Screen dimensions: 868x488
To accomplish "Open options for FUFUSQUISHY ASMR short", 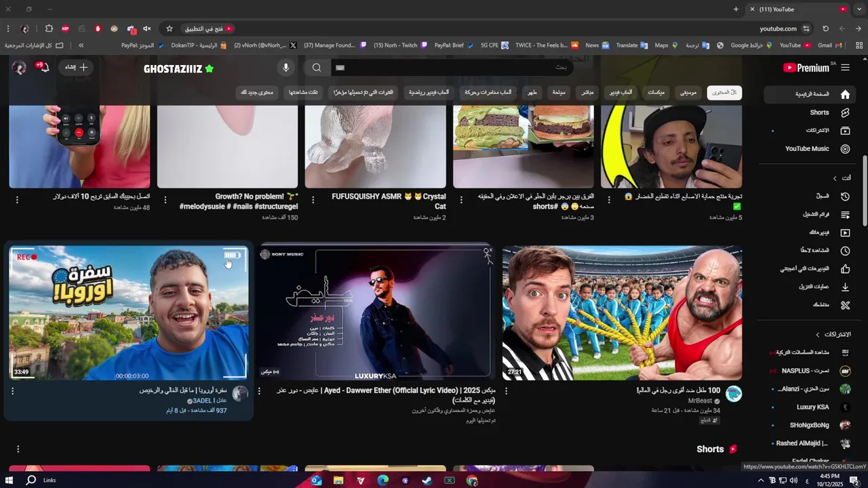I will coord(313,200).
